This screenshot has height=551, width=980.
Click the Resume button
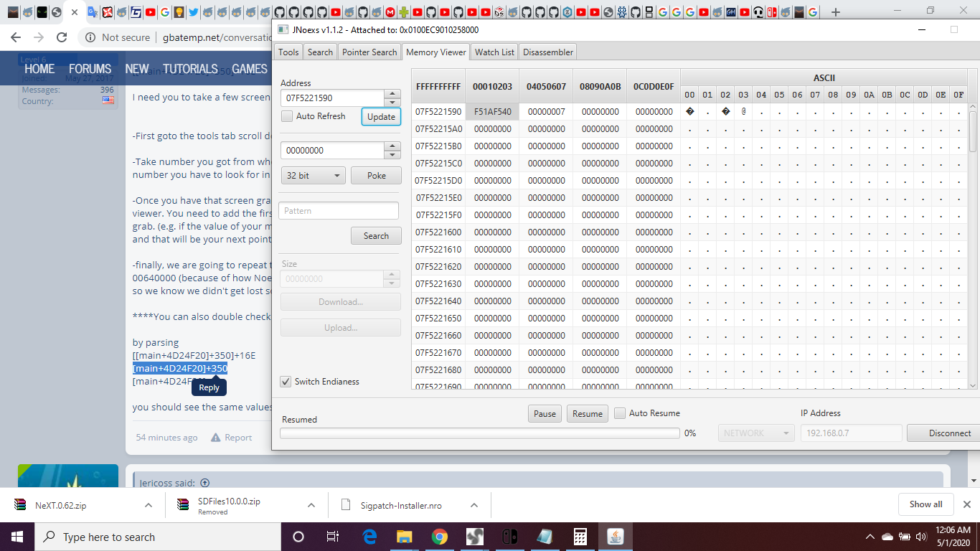[587, 413]
